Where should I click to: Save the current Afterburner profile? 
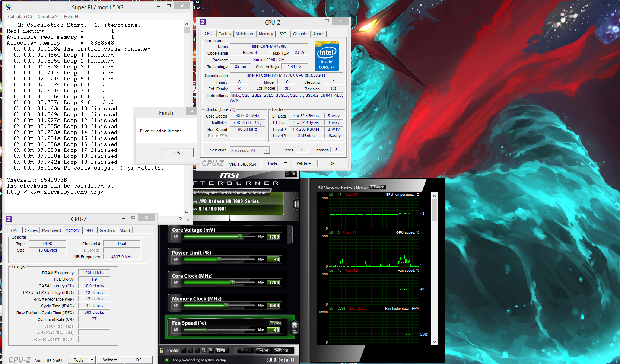click(x=221, y=351)
